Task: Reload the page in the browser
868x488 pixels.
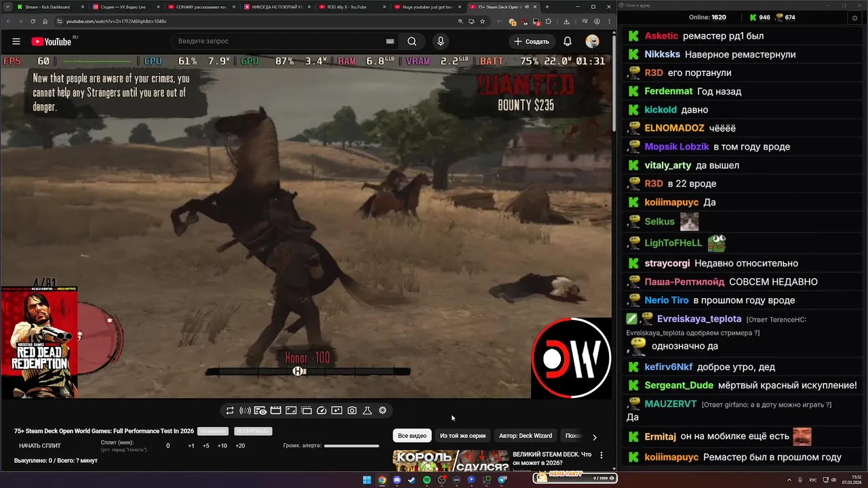Action: coord(33,21)
